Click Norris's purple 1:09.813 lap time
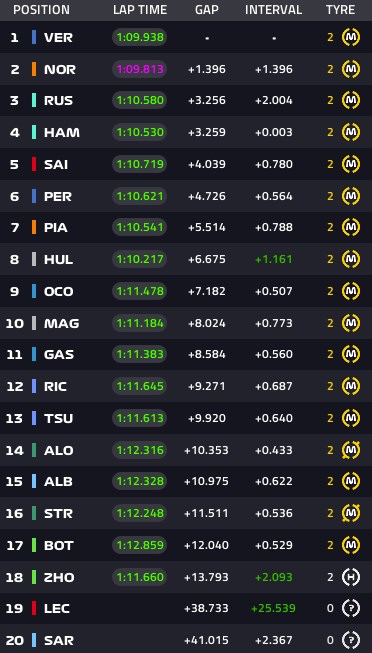The height and width of the screenshot is (653, 372). [140, 69]
